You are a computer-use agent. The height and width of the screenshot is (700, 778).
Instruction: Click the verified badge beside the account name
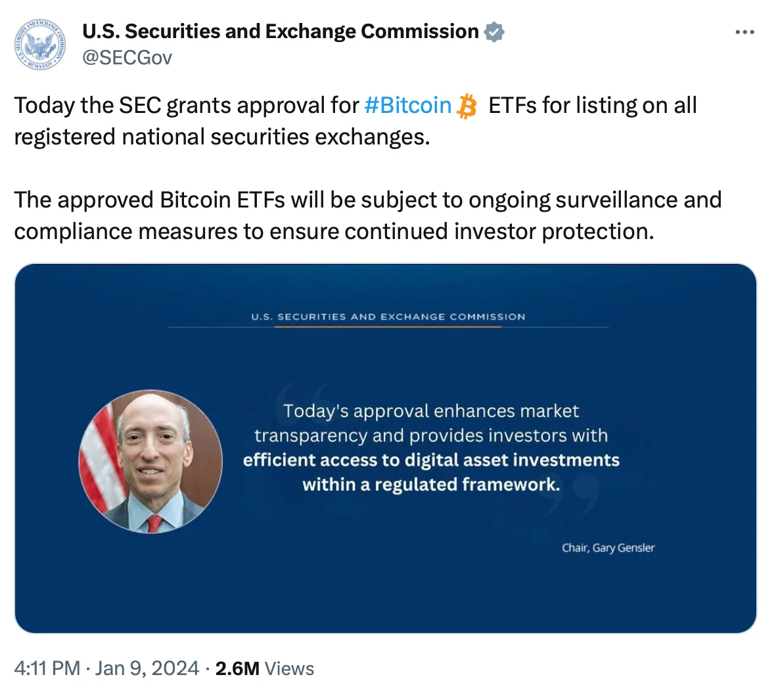pos(493,32)
